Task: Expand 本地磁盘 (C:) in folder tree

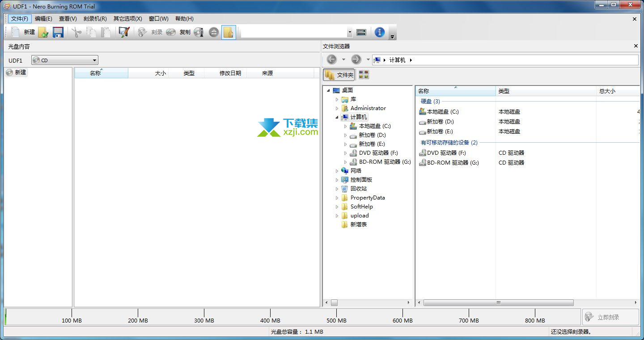Action: 345,126
